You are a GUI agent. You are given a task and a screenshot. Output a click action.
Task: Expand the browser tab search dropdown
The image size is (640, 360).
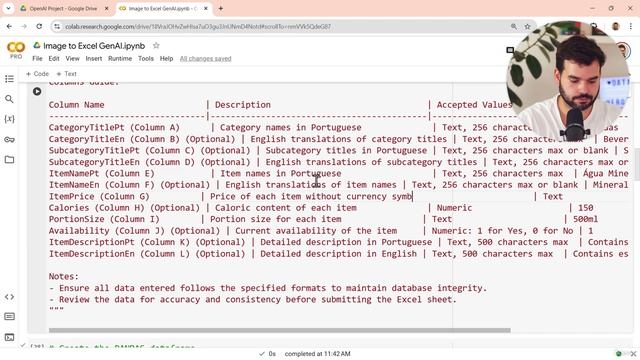pos(8,8)
